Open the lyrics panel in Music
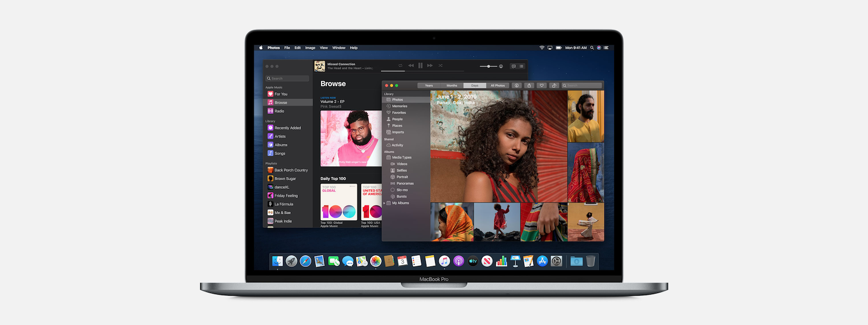 point(513,66)
